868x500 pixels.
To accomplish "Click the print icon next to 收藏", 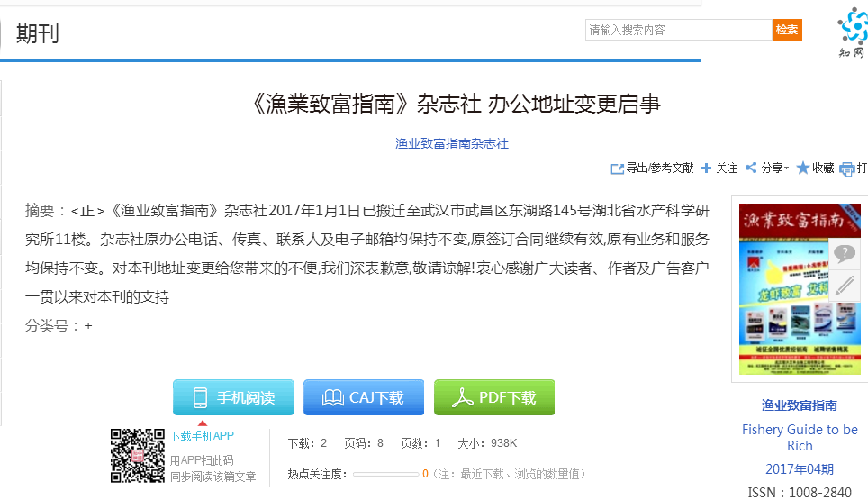I will point(847,168).
